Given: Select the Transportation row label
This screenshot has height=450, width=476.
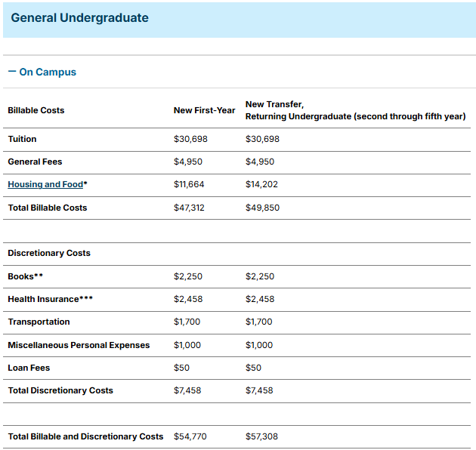Looking at the screenshot, I should 39,322.
